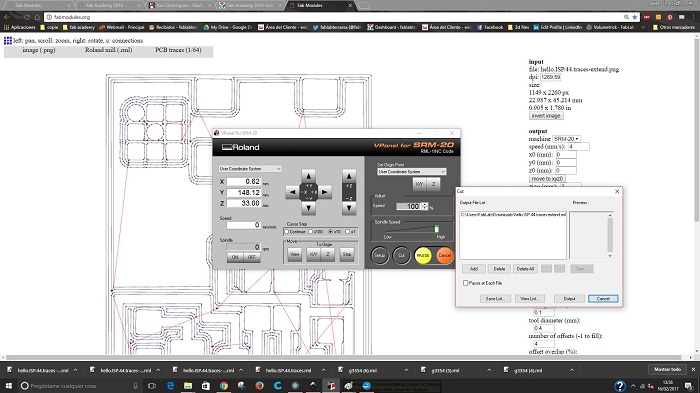Open the image (.png) menu
Viewport: 700px width, 393px height.
pyautogui.click(x=39, y=50)
